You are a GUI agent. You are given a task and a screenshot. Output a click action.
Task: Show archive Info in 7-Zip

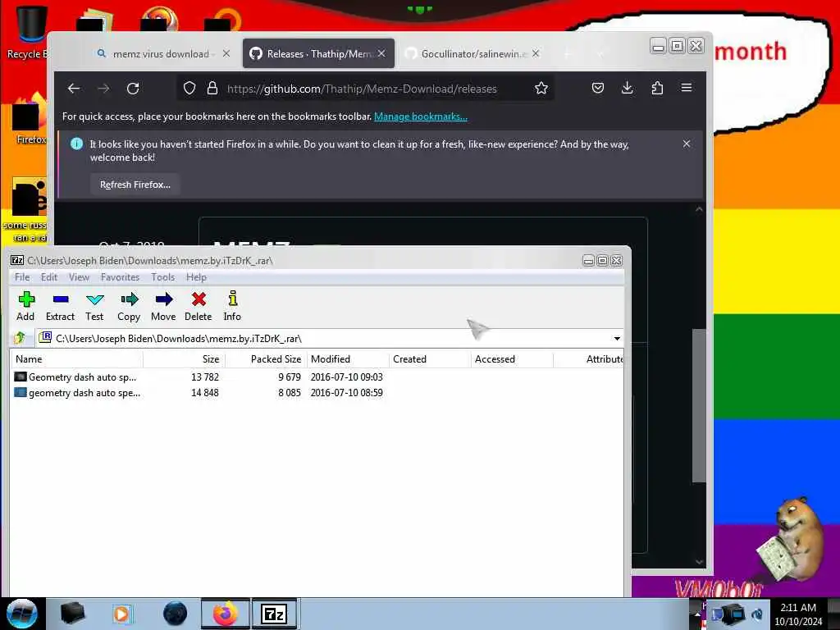(x=232, y=306)
